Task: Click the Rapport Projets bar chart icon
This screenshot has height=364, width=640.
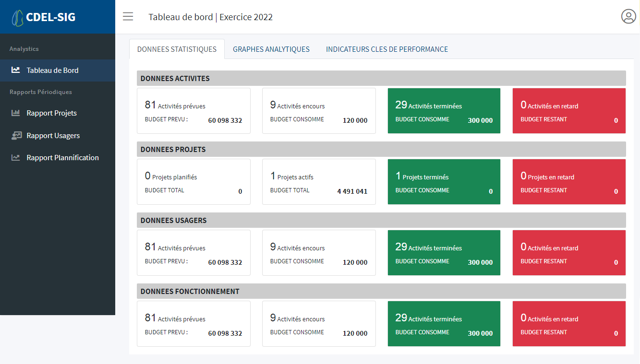Action: [x=16, y=113]
